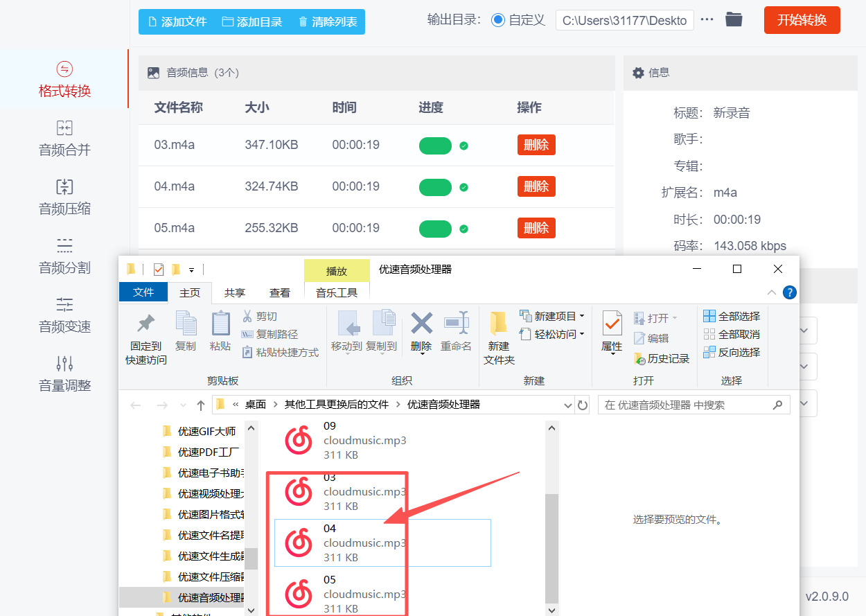The width and height of the screenshot is (866, 616).
Task: Click the 开始转换 start conversion button
Action: (802, 20)
